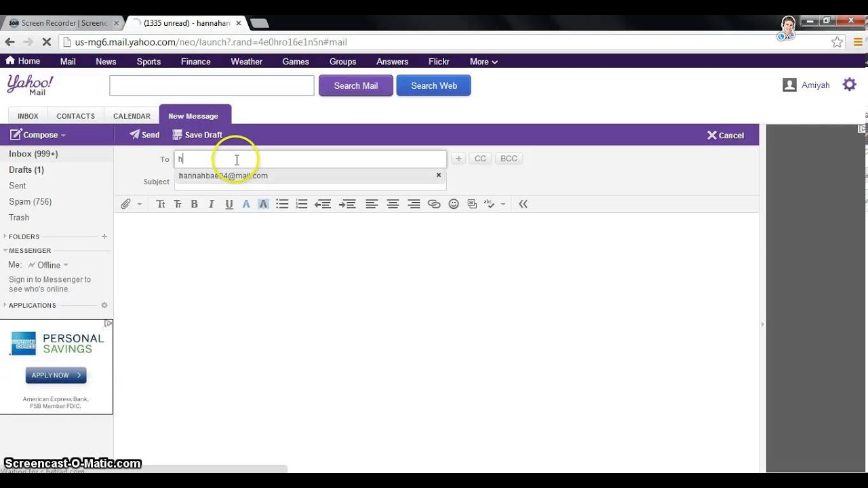Screen dimensions: 868x488
Task: Open the spell check dropdown arrow
Action: click(x=502, y=204)
